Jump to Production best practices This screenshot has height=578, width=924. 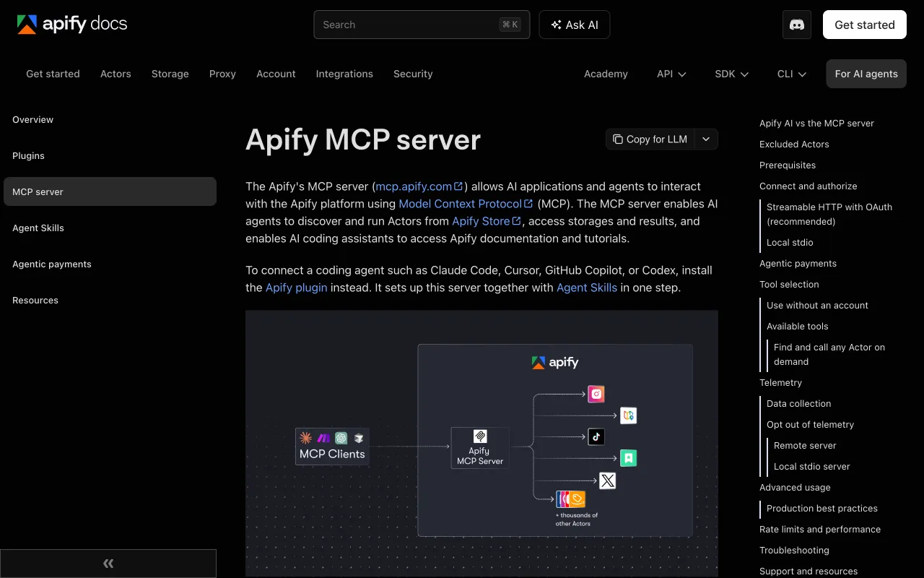pyautogui.click(x=822, y=509)
